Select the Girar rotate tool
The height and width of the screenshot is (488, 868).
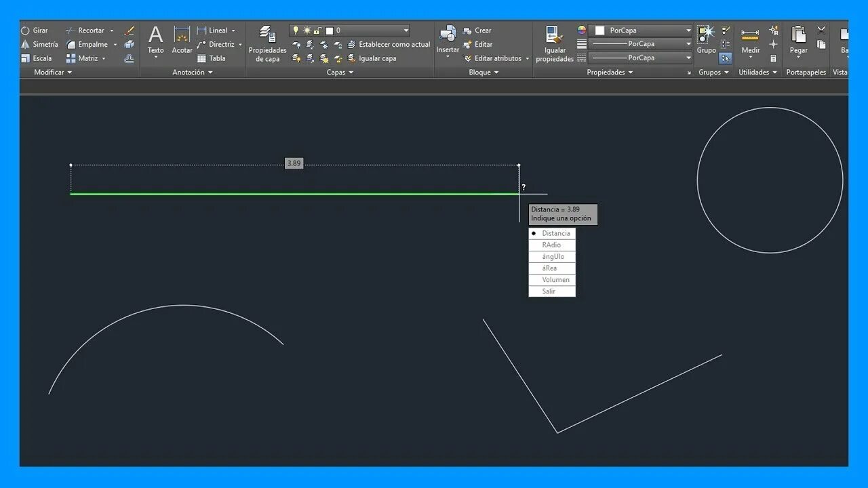pos(34,30)
